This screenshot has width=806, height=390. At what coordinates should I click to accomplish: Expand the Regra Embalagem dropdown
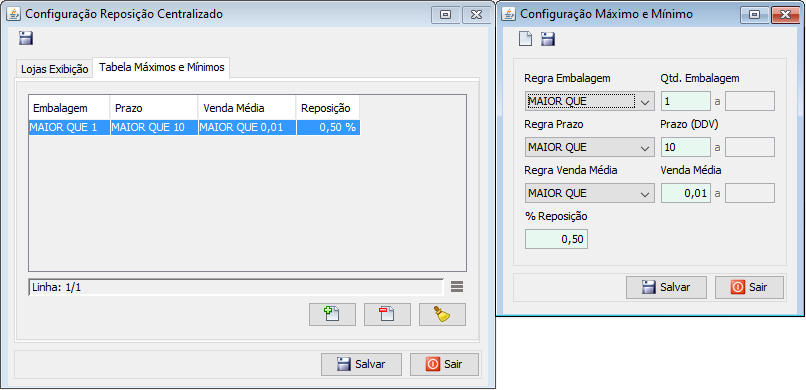point(590,102)
